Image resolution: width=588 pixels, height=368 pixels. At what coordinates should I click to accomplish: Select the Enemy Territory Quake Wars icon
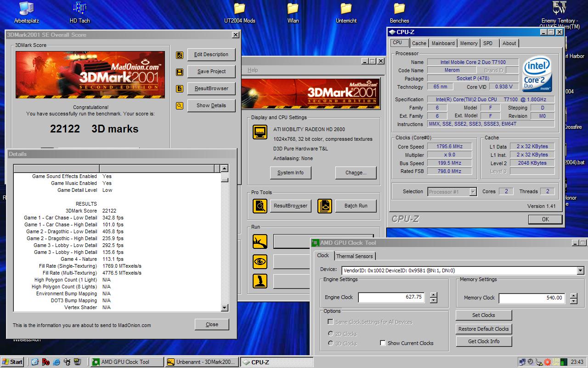coord(559,15)
